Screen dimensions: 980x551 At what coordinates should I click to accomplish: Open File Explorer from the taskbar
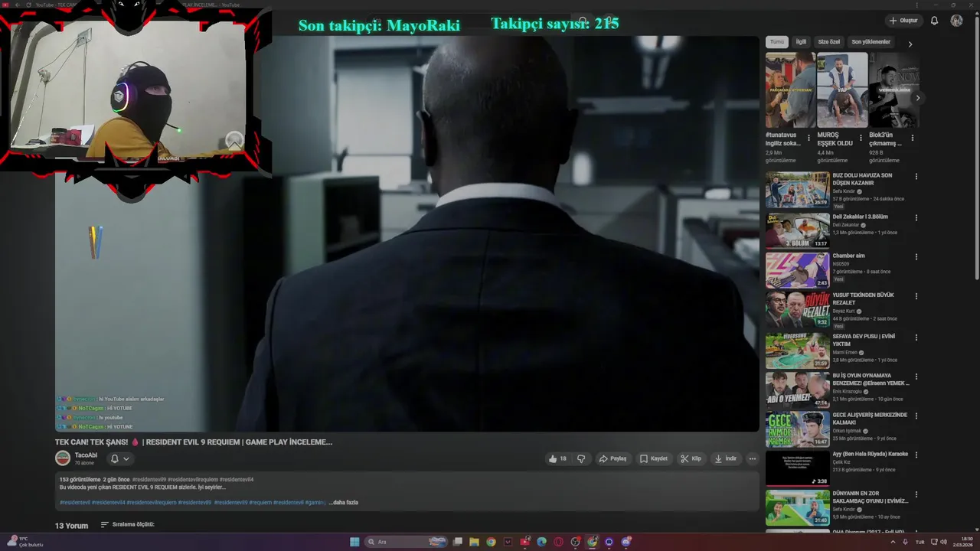(474, 542)
